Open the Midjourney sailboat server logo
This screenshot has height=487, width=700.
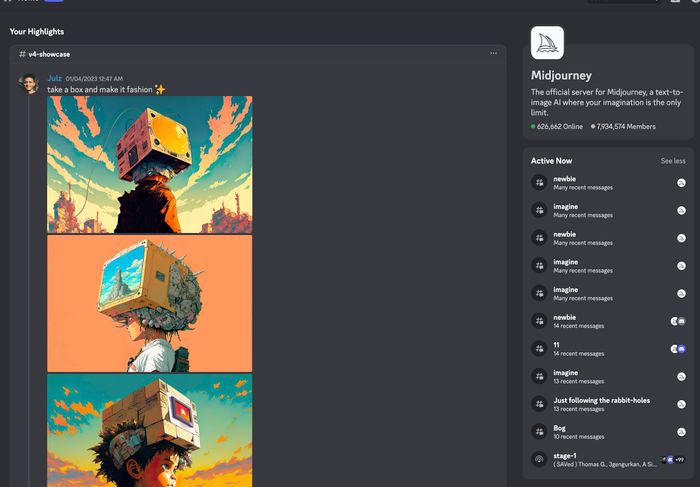pyautogui.click(x=547, y=43)
